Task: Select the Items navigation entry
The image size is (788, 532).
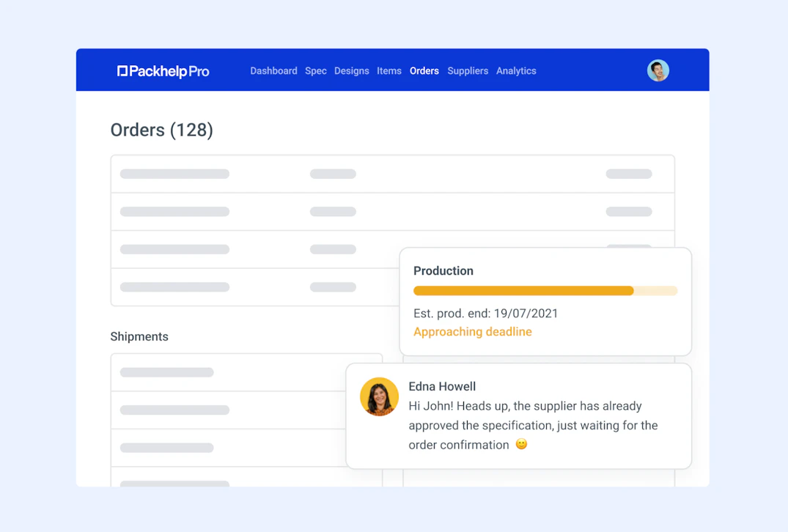Action: pos(389,71)
